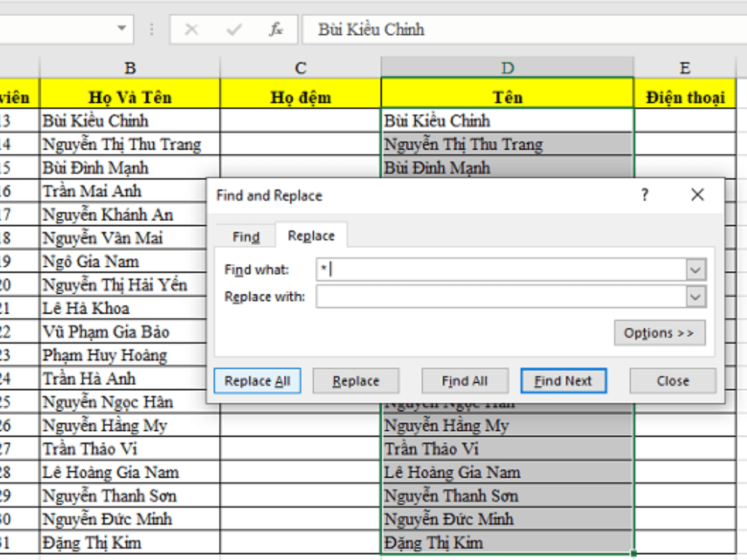This screenshot has width=747, height=560.
Task: Select column C header
Action: (x=301, y=68)
